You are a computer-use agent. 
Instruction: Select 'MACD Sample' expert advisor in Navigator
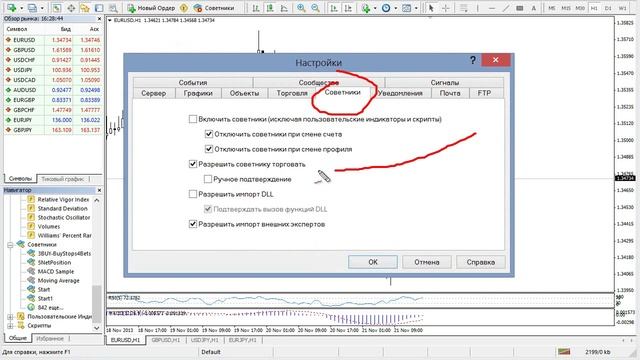(56, 271)
